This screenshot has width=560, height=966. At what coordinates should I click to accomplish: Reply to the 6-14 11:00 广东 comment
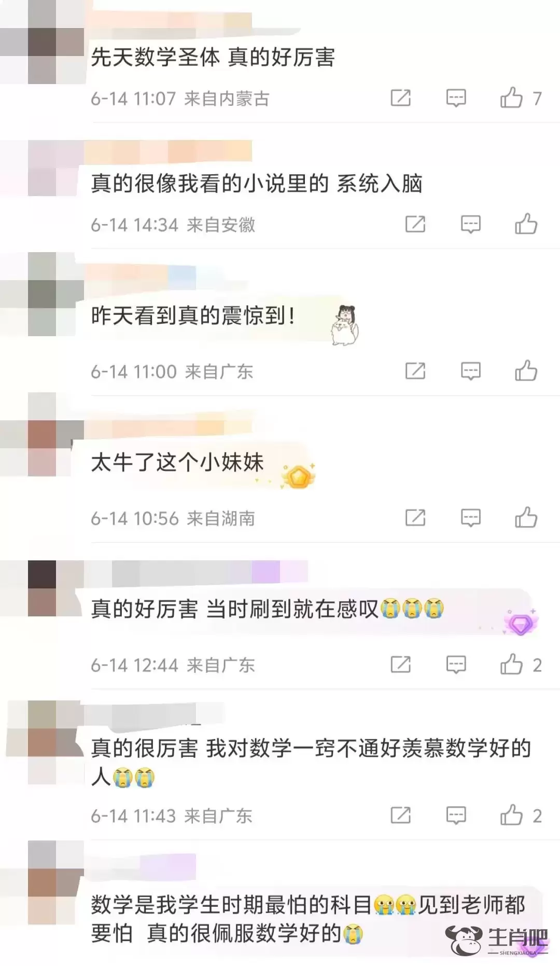coord(470,371)
